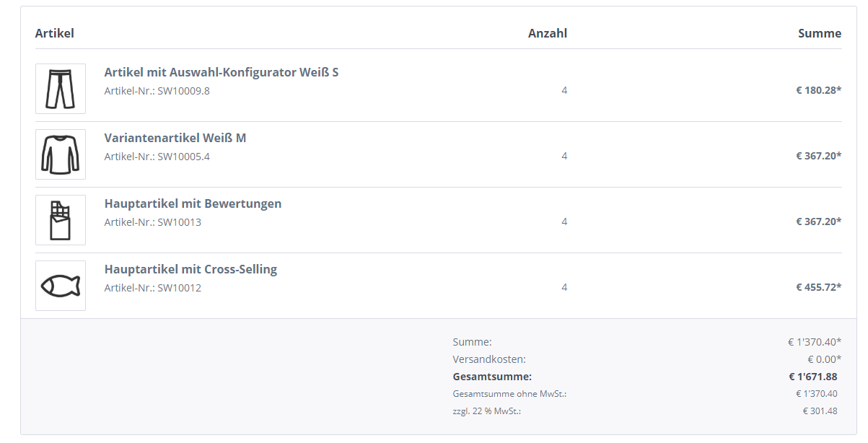Click the fish product thumbnail icon
The width and height of the screenshot is (868, 443).
pyautogui.click(x=61, y=286)
